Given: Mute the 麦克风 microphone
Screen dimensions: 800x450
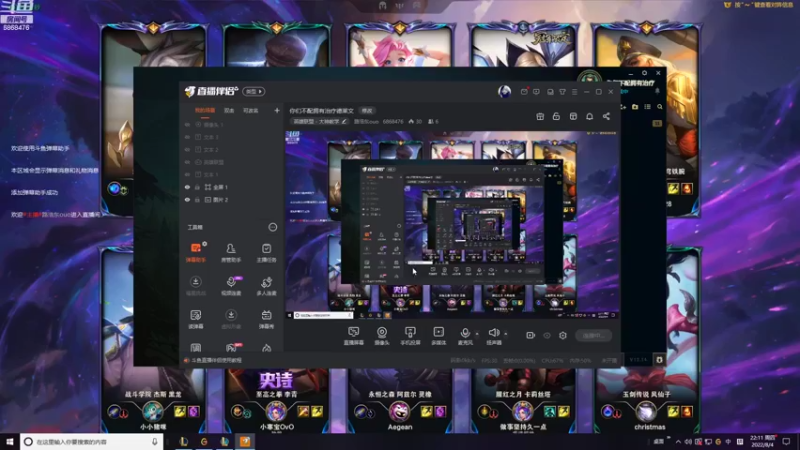Looking at the screenshot, I should pyautogui.click(x=465, y=336).
